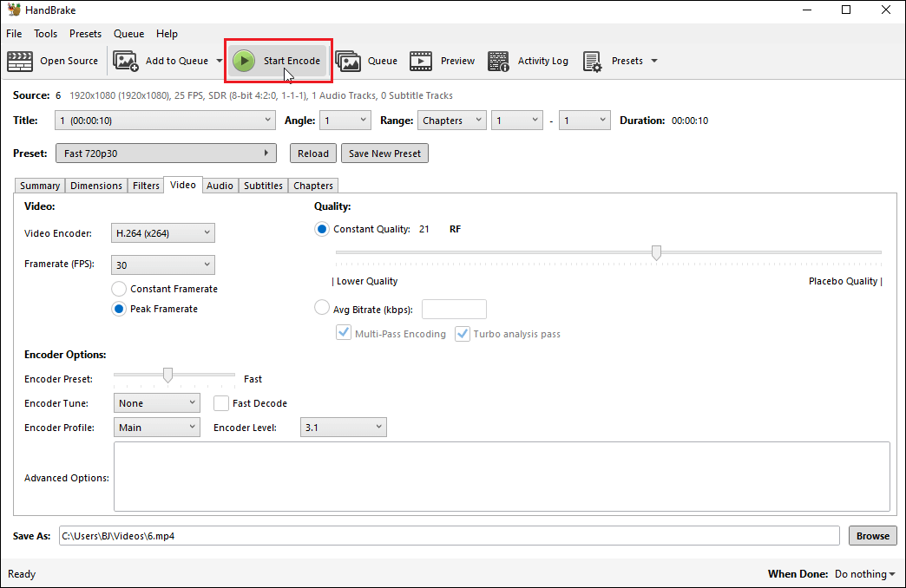
Task: Click the Open Source clapperboard icon
Action: click(x=20, y=61)
